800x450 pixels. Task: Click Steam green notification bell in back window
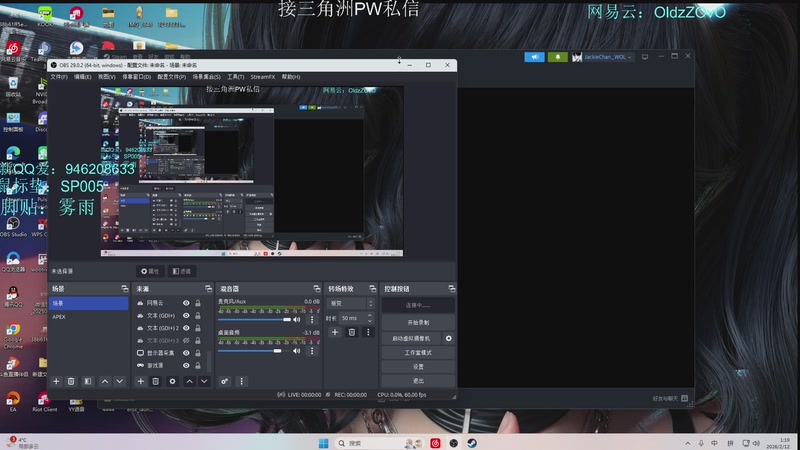(558, 57)
